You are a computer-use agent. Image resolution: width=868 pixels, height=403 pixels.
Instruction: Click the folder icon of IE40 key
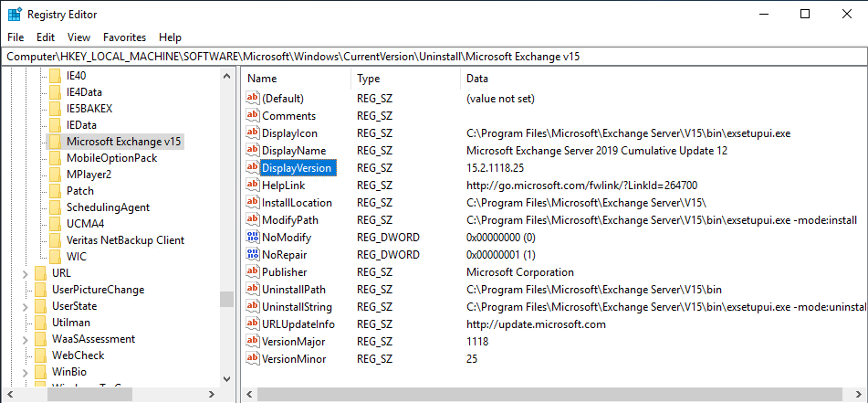point(54,75)
